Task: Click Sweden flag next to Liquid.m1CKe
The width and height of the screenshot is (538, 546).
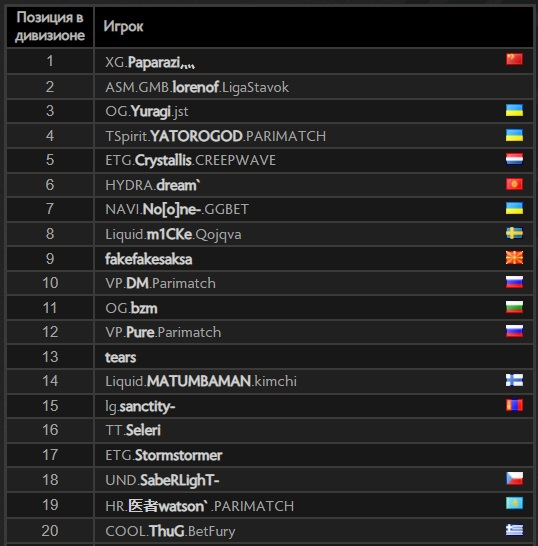Action: (x=514, y=233)
